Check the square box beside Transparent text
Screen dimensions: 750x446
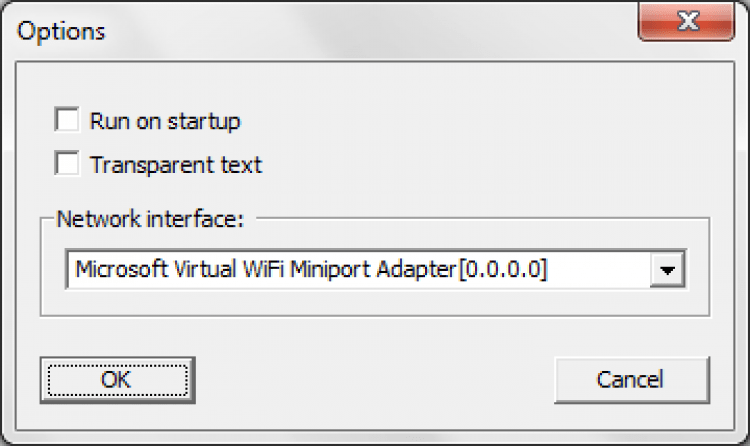tap(68, 163)
